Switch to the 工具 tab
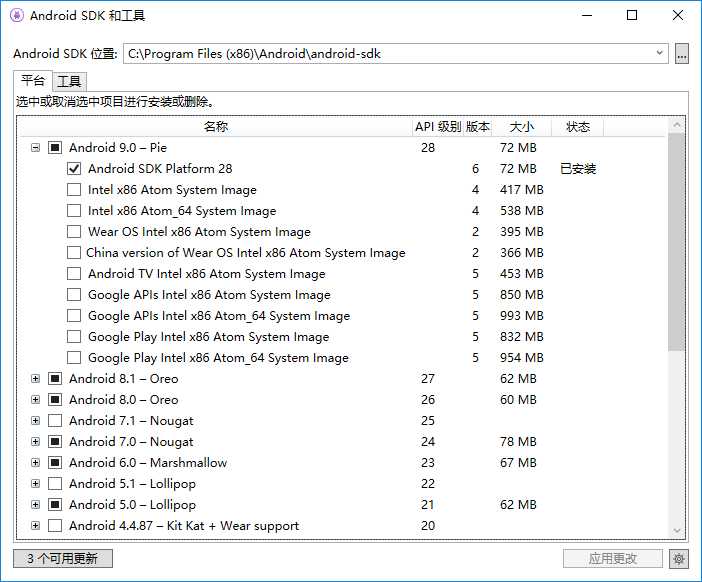 coord(69,82)
